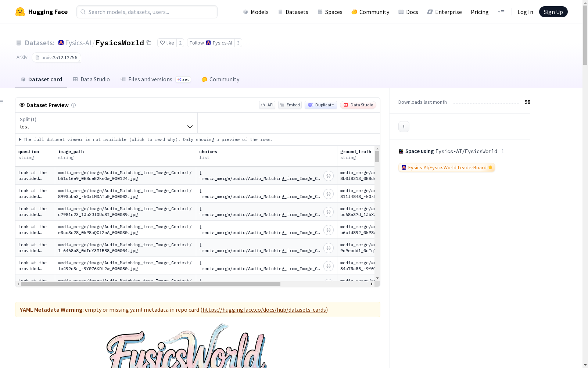
Task: Click the Fysics-AI organization avatar in title
Action: pyautogui.click(x=61, y=43)
